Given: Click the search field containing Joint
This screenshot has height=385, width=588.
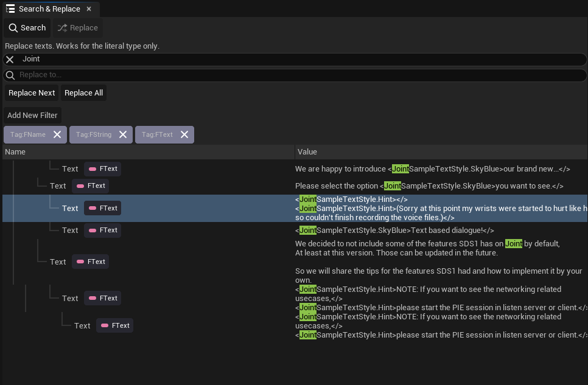Looking at the screenshot, I should click(x=298, y=59).
